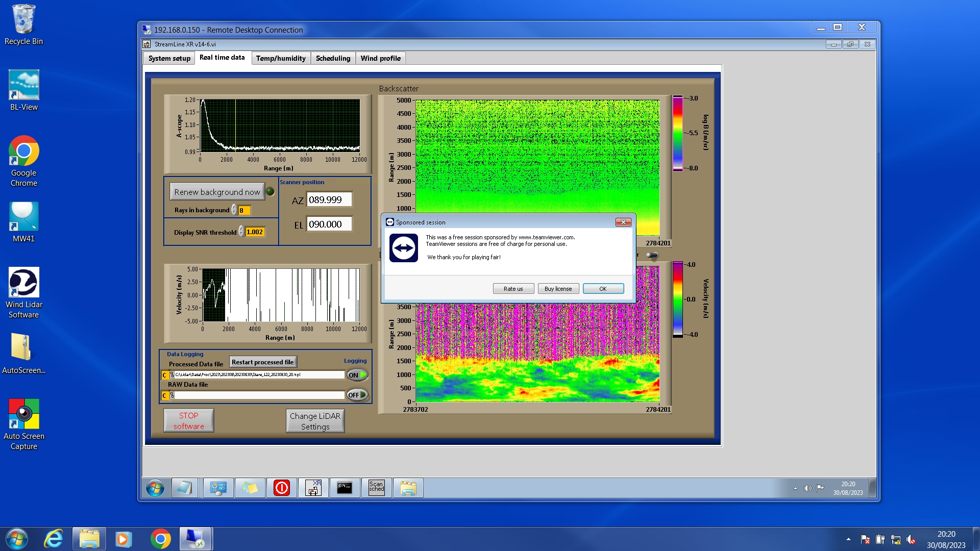
Task: Open StreamLine XR icon in remote taskbar
Action: tap(313, 488)
